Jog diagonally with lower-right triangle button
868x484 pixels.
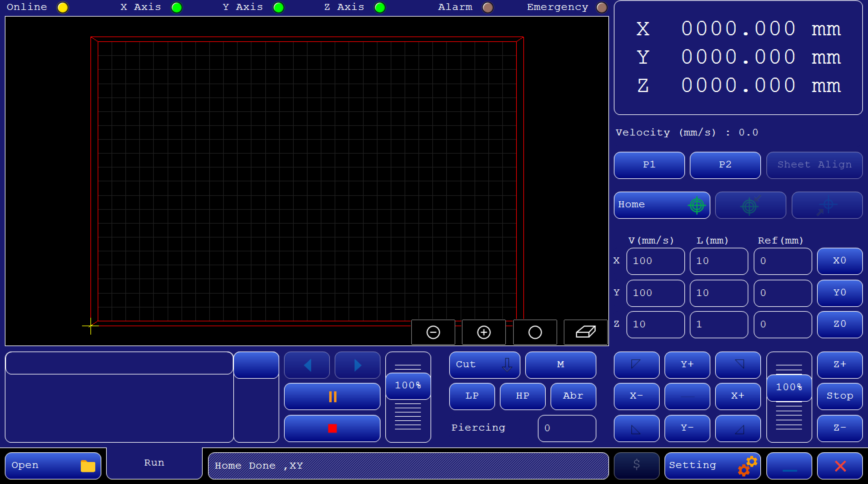pos(737,428)
